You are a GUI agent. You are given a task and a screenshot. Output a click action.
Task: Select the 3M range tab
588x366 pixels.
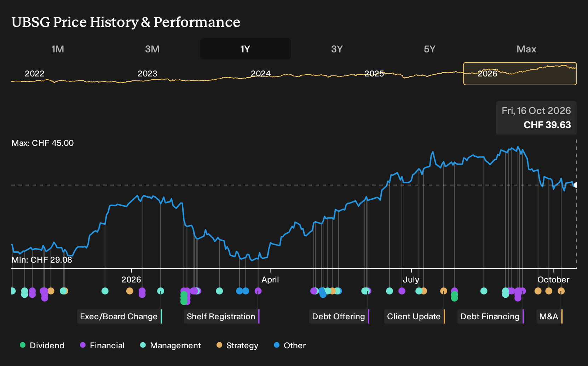(152, 49)
